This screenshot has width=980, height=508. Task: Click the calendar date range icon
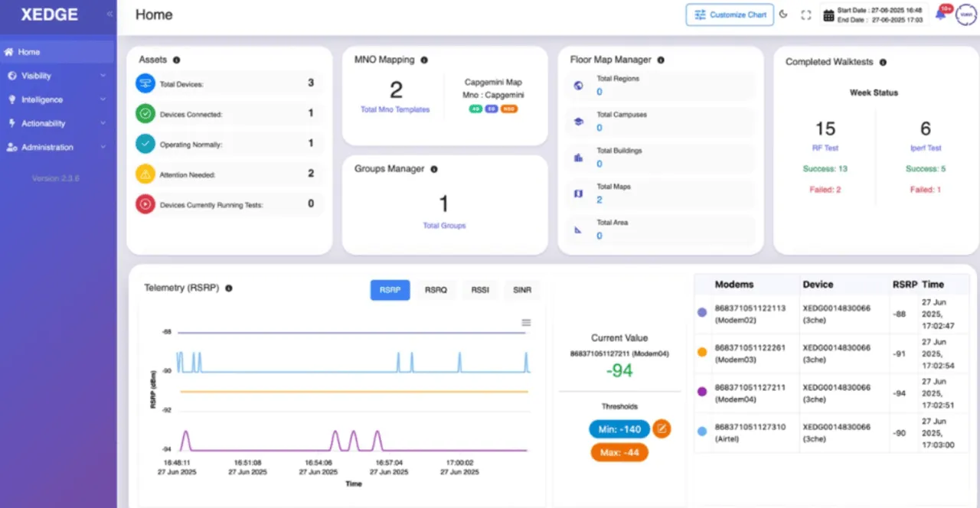[828, 15]
